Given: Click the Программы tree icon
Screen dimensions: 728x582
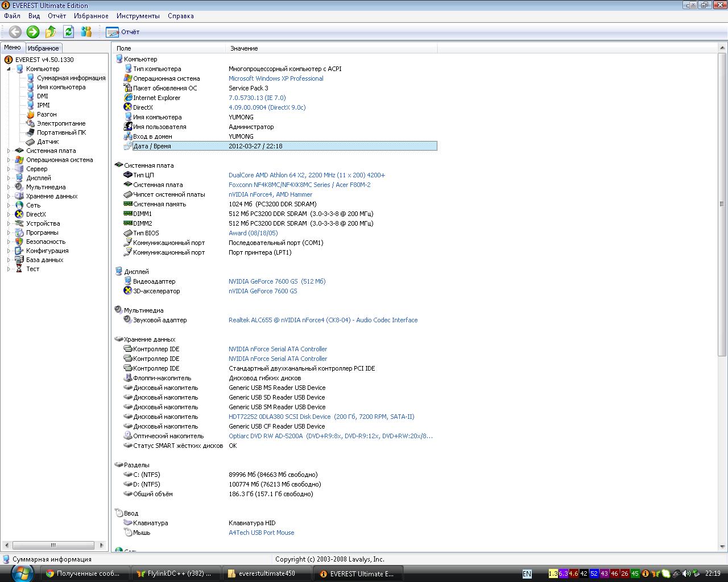Looking at the screenshot, I should [19, 232].
